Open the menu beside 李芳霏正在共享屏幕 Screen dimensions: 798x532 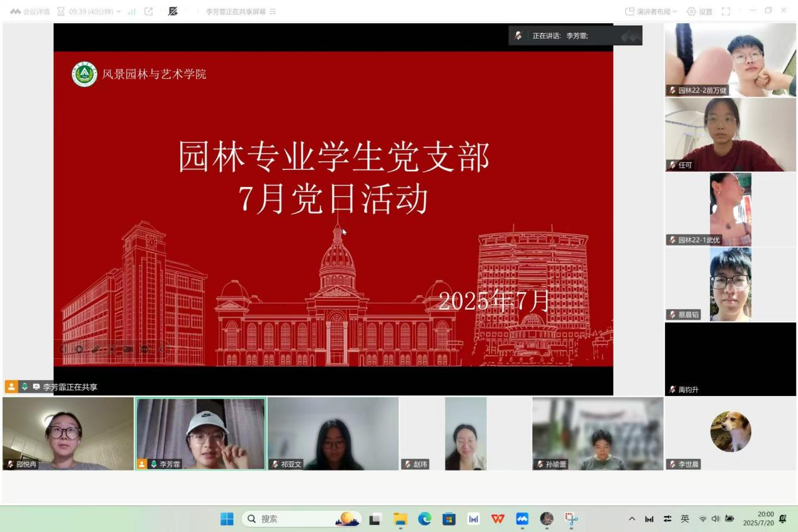(273, 11)
